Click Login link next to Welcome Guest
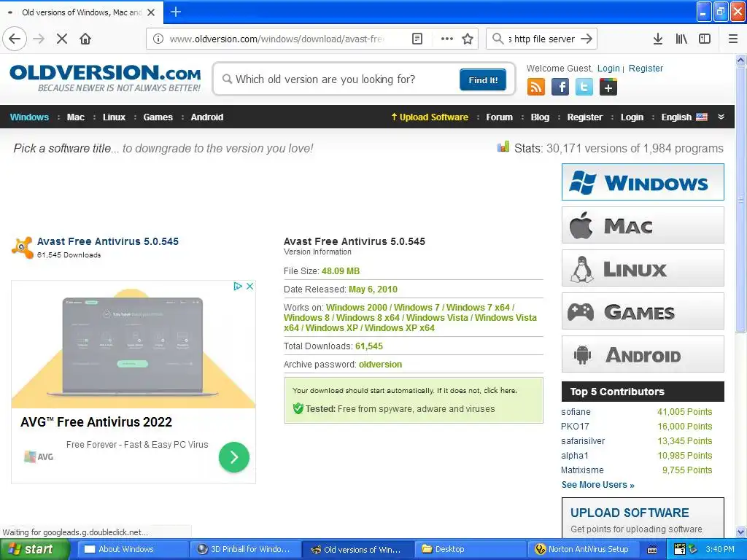 point(608,68)
